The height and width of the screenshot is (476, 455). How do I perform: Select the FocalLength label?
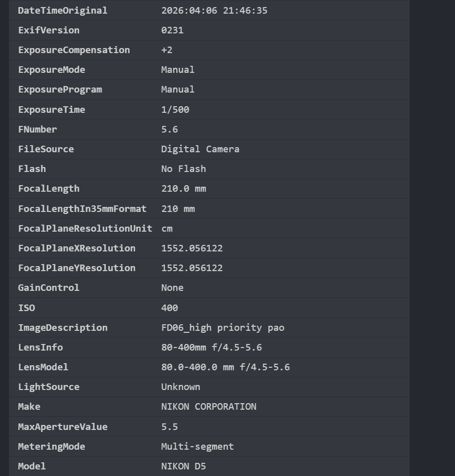coord(49,189)
